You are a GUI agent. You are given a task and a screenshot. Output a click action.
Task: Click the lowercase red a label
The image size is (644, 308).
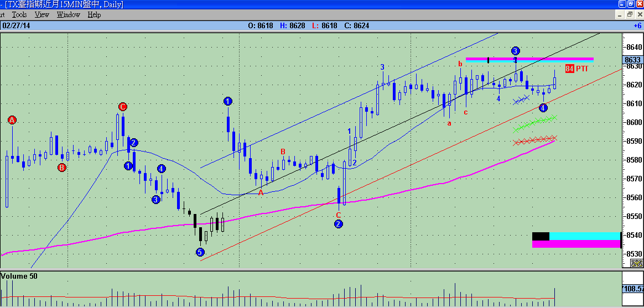pyautogui.click(x=449, y=123)
